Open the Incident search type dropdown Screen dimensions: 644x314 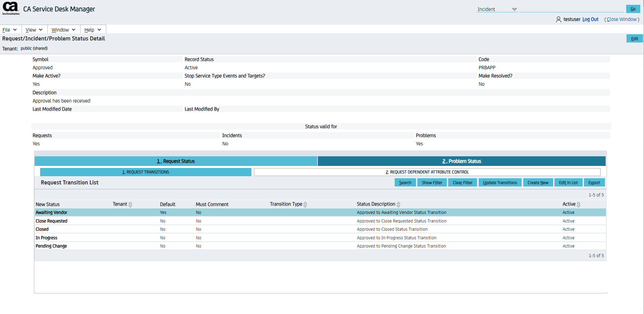point(497,9)
